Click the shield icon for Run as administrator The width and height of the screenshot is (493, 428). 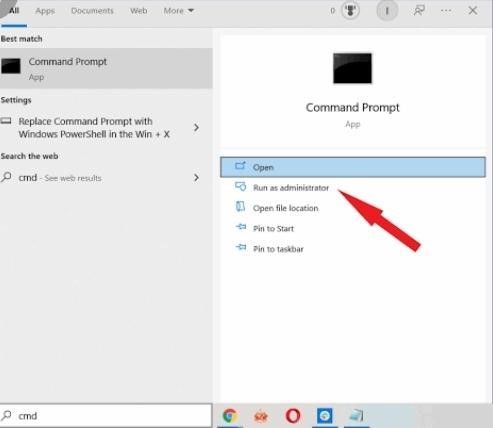(240, 187)
